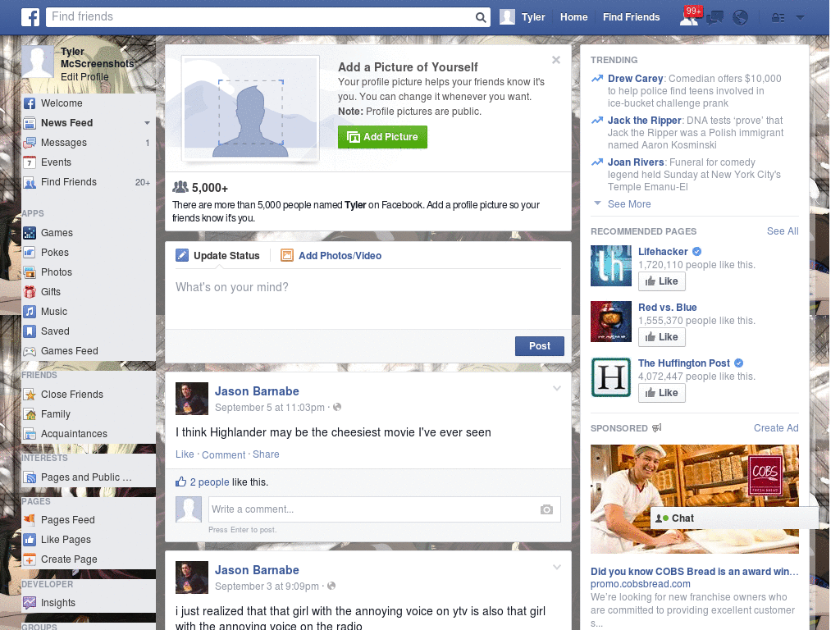The height and width of the screenshot is (630, 840).
Task: Open Insights chart icon
Action: tap(30, 603)
